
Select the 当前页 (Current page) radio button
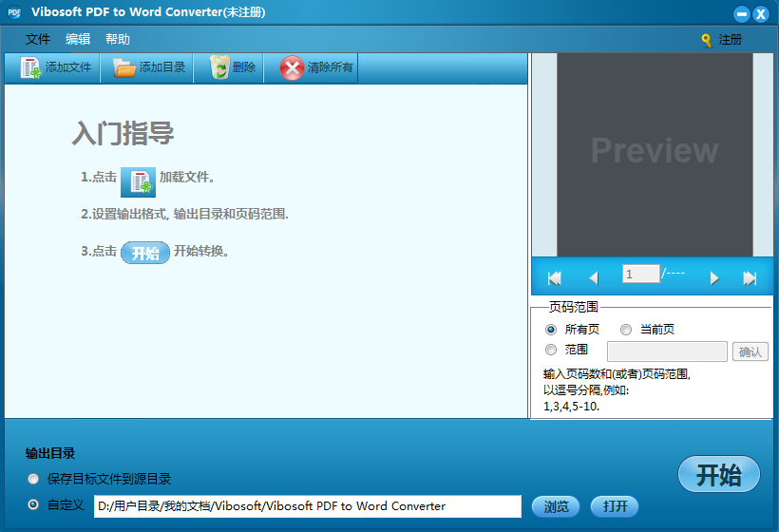click(x=626, y=330)
